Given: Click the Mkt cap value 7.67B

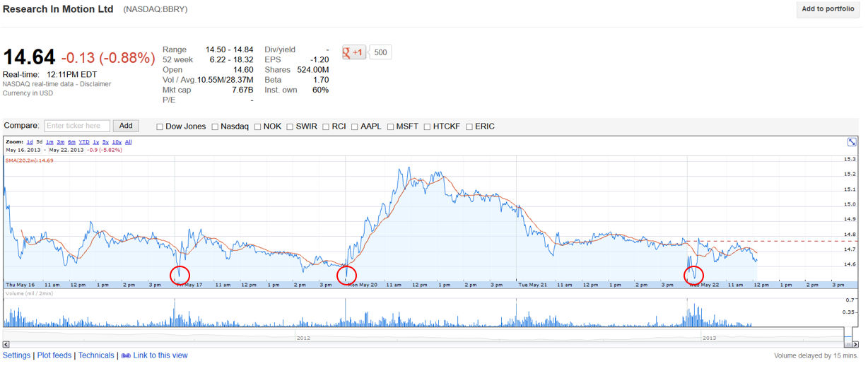Looking at the screenshot, I should tap(242, 90).
